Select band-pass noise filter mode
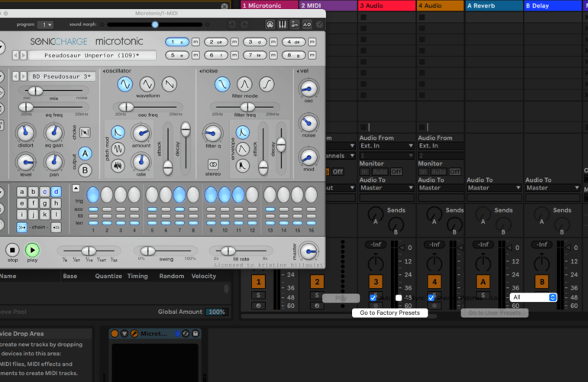Screen dimensions: 588x382 click(244, 84)
